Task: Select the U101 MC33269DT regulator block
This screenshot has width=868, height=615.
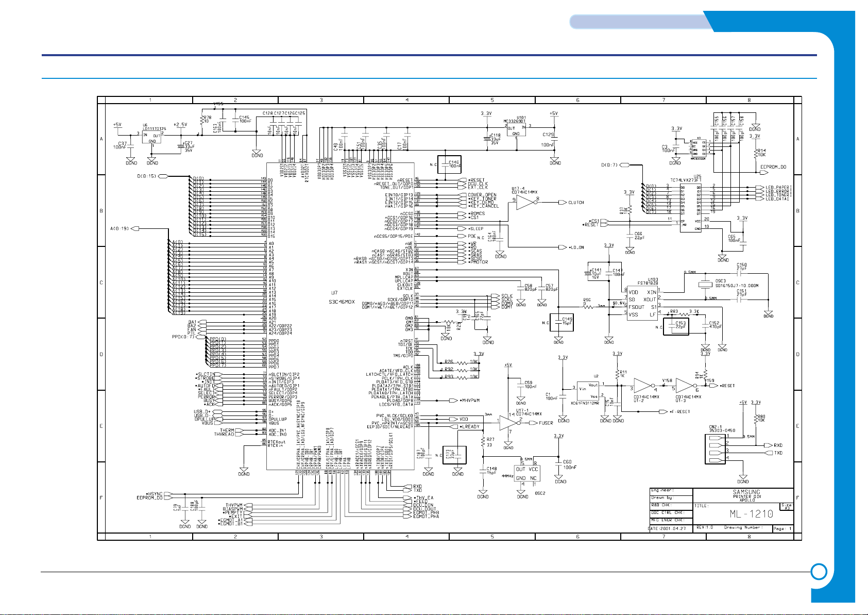Action: pyautogui.click(x=516, y=130)
